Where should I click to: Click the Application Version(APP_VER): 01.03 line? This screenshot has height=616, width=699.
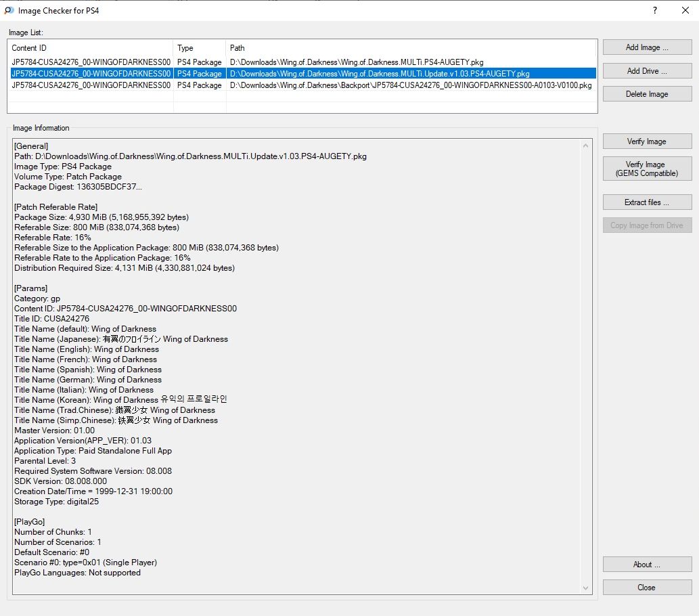coord(83,441)
